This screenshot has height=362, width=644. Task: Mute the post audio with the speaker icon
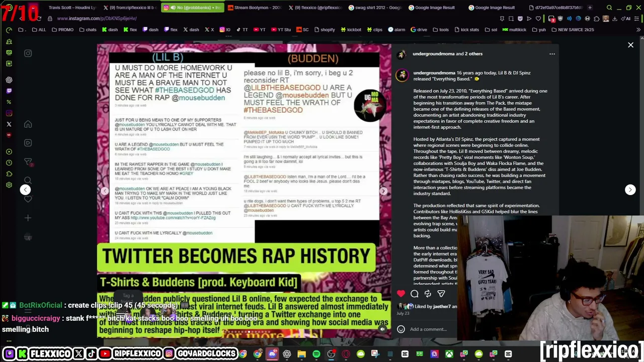click(x=382, y=329)
